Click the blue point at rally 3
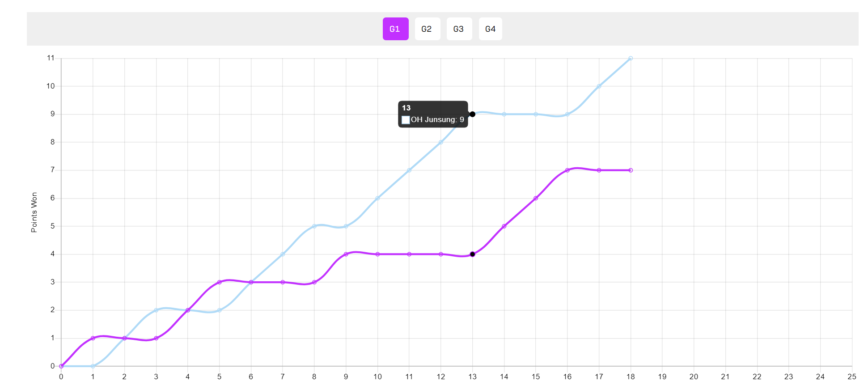This screenshot has width=868, height=381. [156, 310]
